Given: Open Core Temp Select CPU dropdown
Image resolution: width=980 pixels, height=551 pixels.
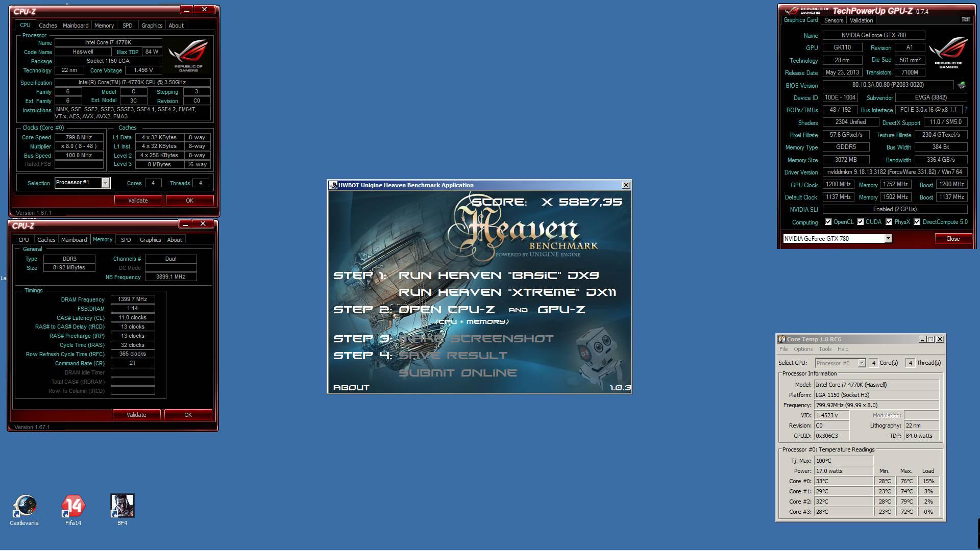Looking at the screenshot, I should pos(862,363).
